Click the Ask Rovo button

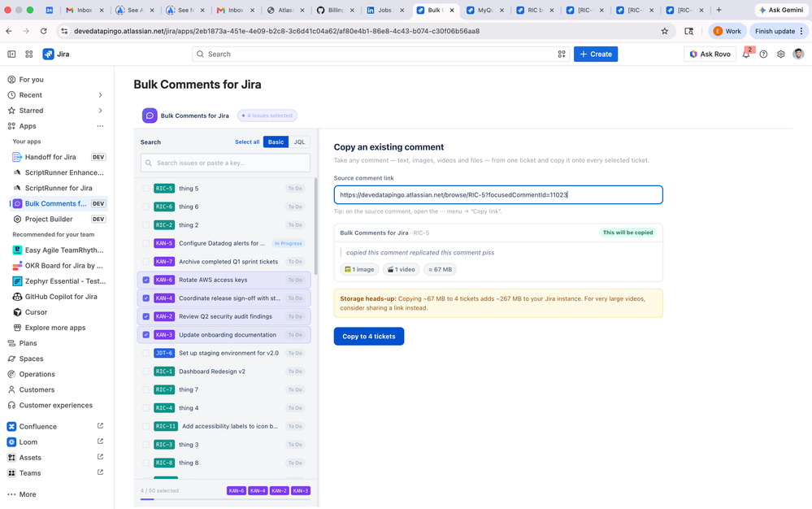tap(710, 54)
